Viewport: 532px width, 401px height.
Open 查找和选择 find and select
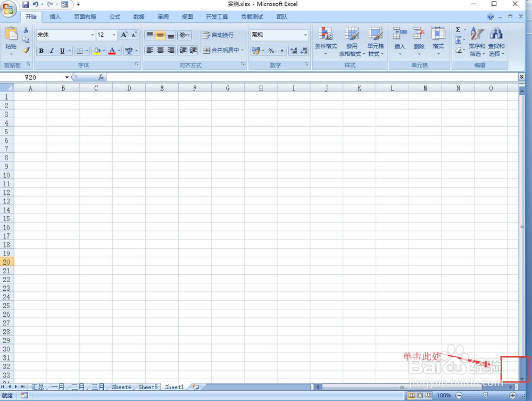(x=496, y=42)
